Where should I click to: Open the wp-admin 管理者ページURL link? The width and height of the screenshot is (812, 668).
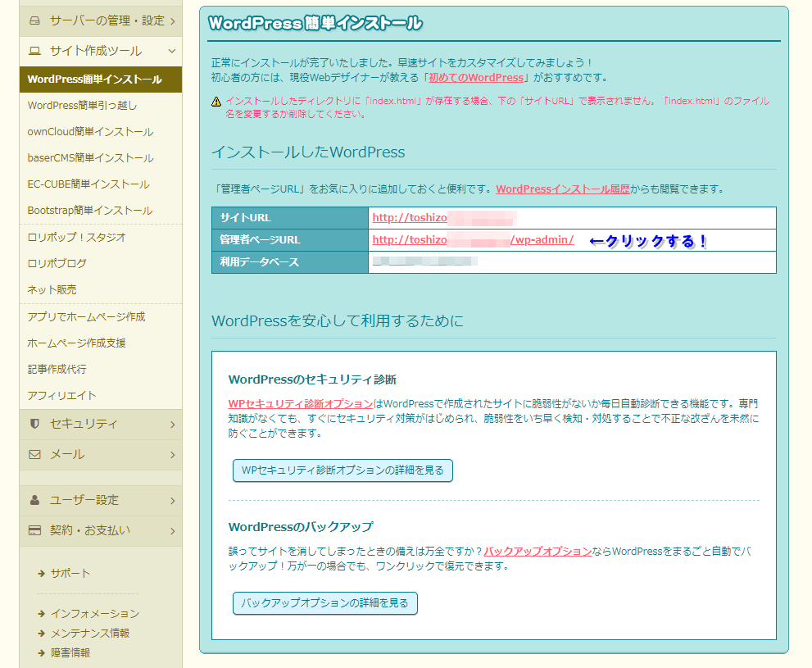click(x=473, y=240)
